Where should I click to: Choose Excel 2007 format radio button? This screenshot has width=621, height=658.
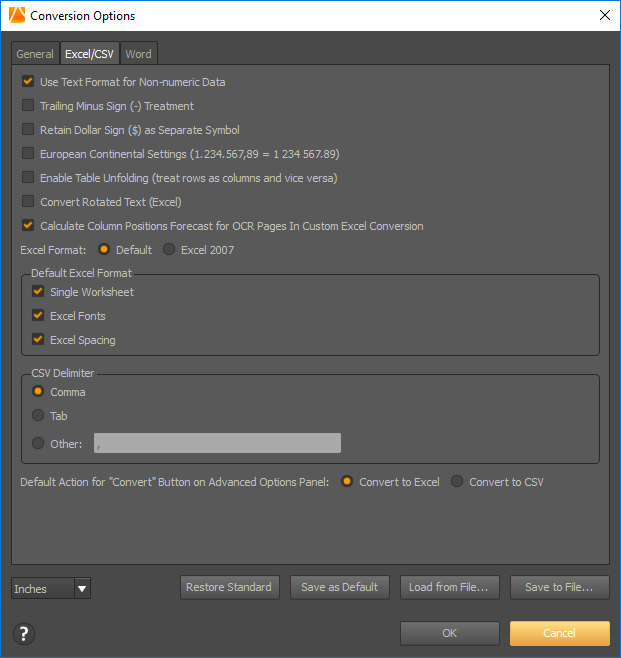pyautogui.click(x=169, y=249)
